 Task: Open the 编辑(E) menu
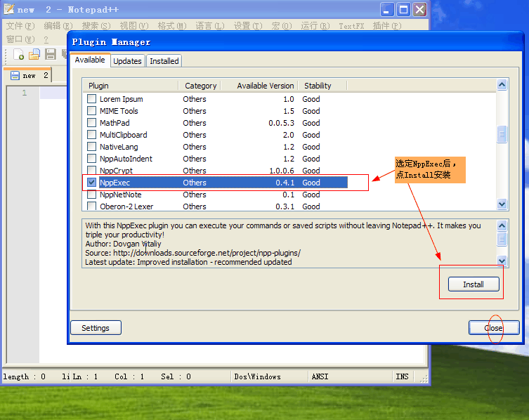[x=58, y=26]
